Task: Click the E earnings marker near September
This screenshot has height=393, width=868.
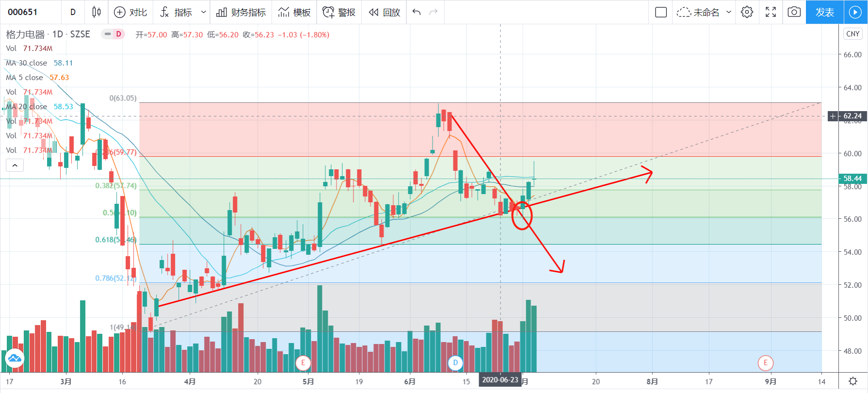Action: click(766, 362)
